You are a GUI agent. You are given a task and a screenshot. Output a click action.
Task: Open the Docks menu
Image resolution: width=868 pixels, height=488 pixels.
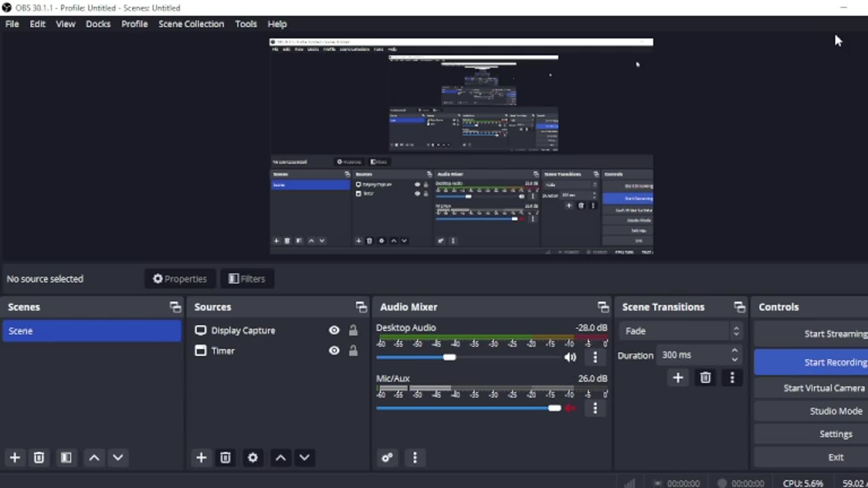[x=98, y=24]
